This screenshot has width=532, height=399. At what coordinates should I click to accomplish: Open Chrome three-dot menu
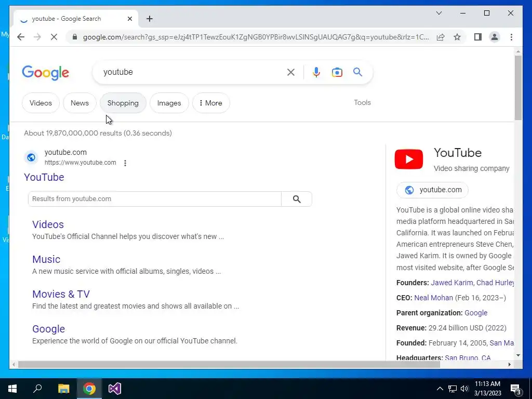tap(511, 37)
